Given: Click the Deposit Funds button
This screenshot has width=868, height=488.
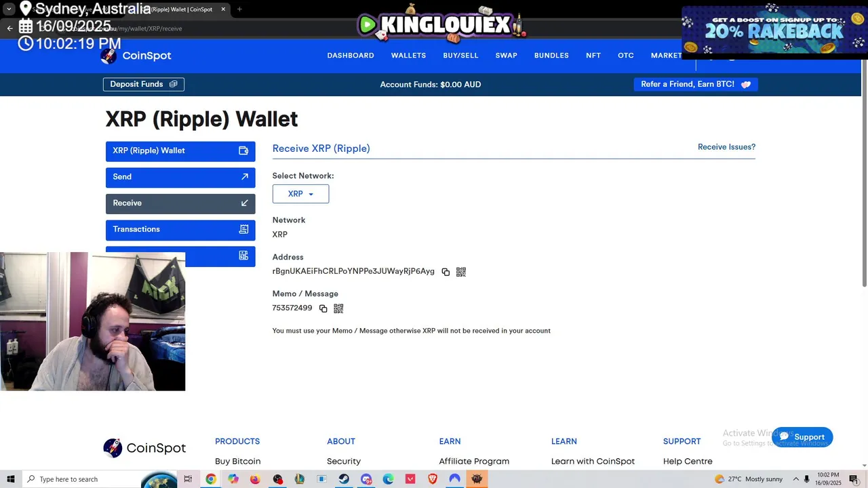Looking at the screenshot, I should [x=144, y=84].
